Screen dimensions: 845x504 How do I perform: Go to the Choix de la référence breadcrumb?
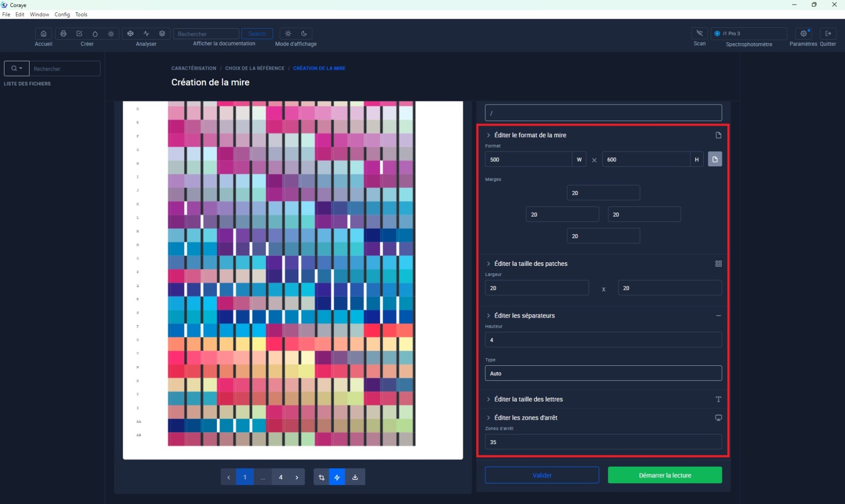tap(255, 68)
